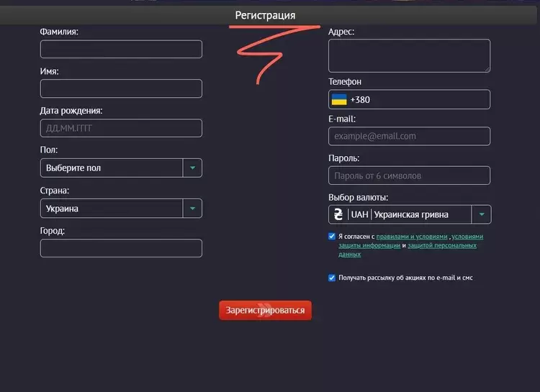The height and width of the screenshot is (392, 540).
Task: Click the resize handle of Адрес textarea
Action: 487,70
